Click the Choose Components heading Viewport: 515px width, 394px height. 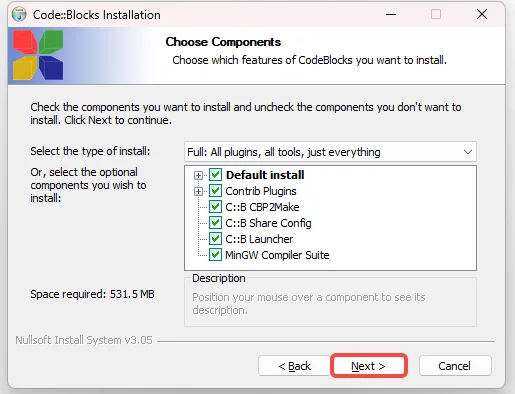[223, 42]
